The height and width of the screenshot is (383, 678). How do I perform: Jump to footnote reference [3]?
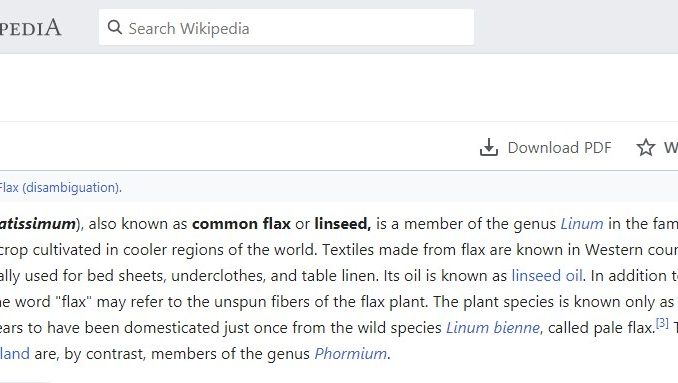[662, 323]
